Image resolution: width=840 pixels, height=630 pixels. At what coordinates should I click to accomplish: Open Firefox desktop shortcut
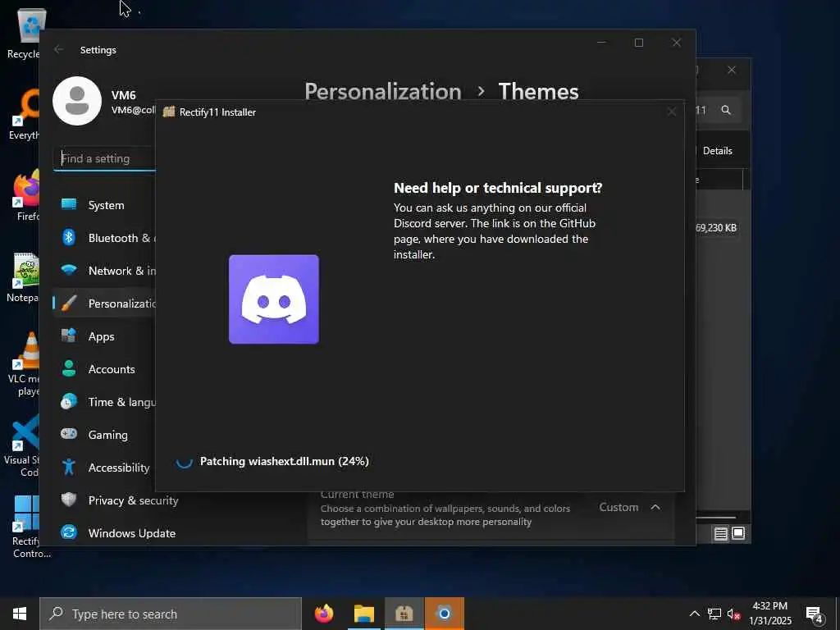(25, 195)
